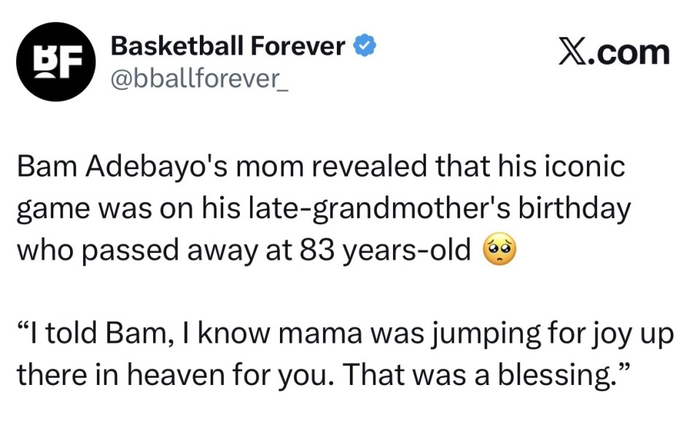
Task: Click the BF profile avatar
Action: pyautogui.click(x=57, y=62)
